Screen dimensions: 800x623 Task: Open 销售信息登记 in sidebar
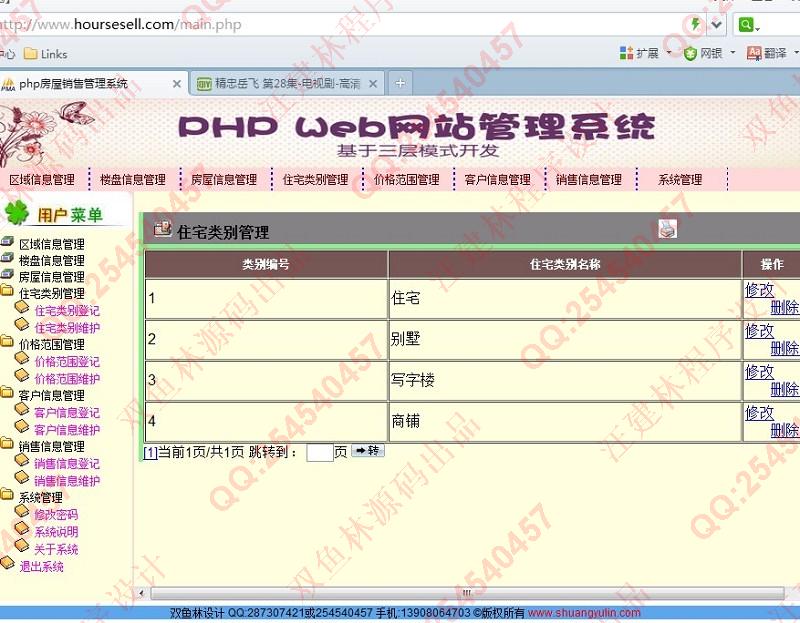(67, 464)
